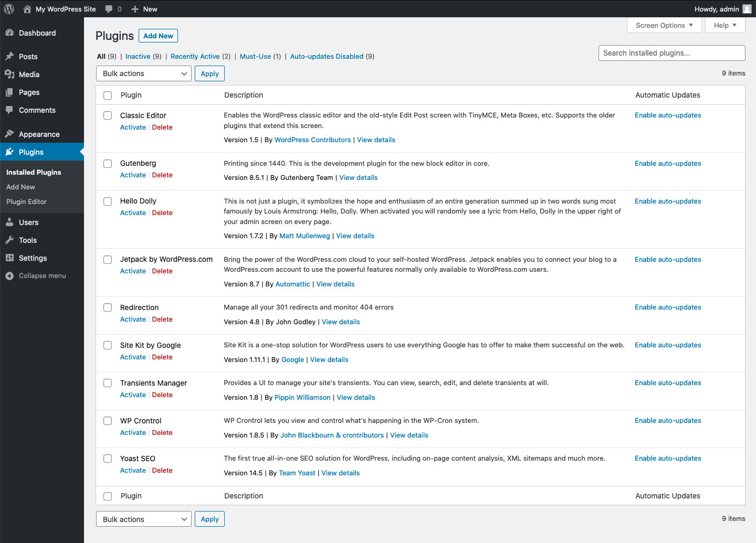
Task: Open the top Bulk actions dropdown
Action: [143, 73]
